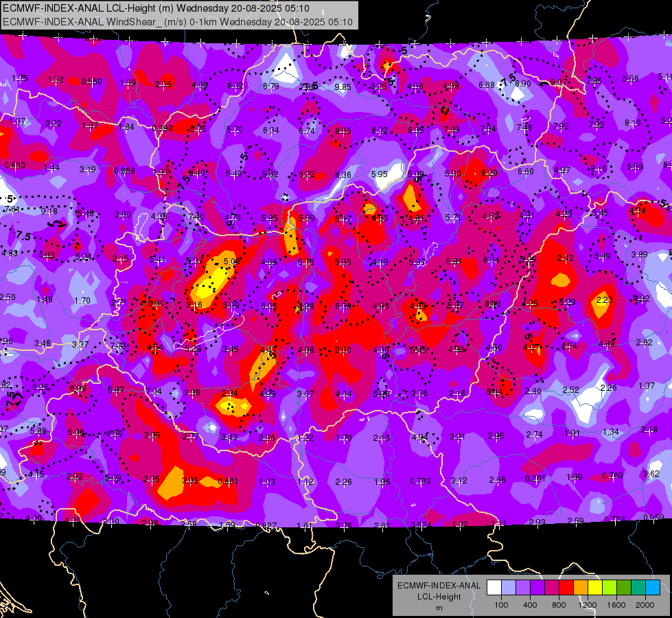Click the pale lavender legend swatch
Screen dimensions: 672x618
(508, 587)
